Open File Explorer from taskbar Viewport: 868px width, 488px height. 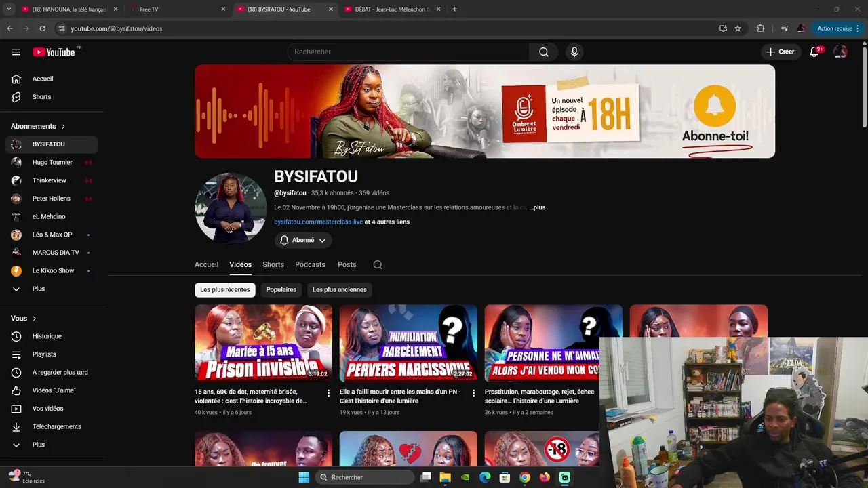(445, 477)
